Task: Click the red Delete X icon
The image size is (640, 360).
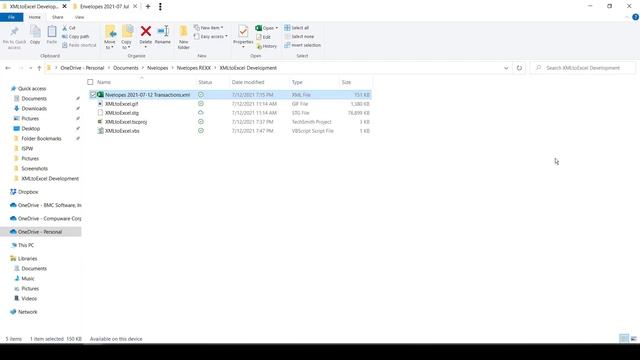Action: [x=146, y=31]
